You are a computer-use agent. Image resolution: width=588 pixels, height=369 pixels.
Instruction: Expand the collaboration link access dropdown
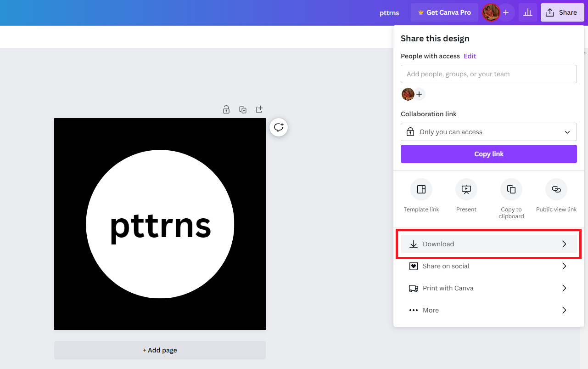point(489,132)
